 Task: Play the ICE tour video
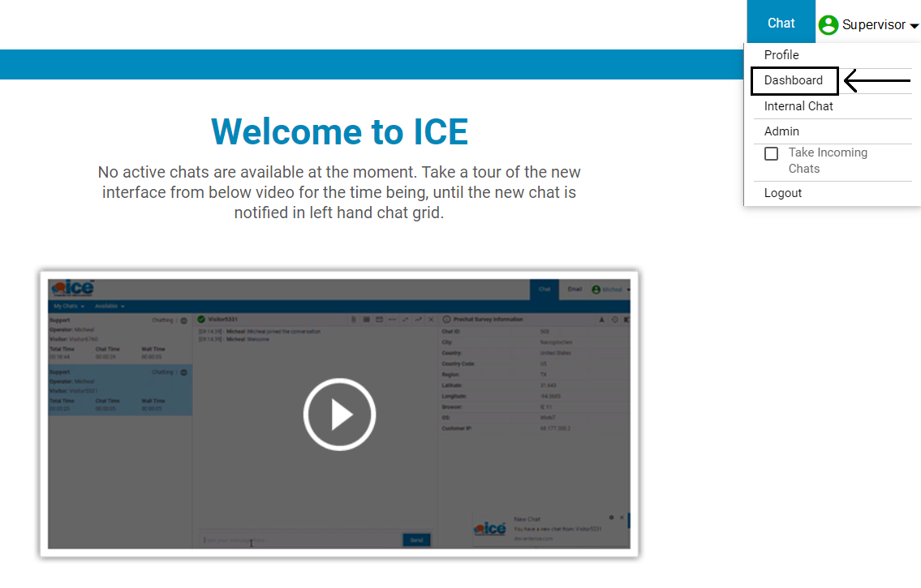pos(339,414)
